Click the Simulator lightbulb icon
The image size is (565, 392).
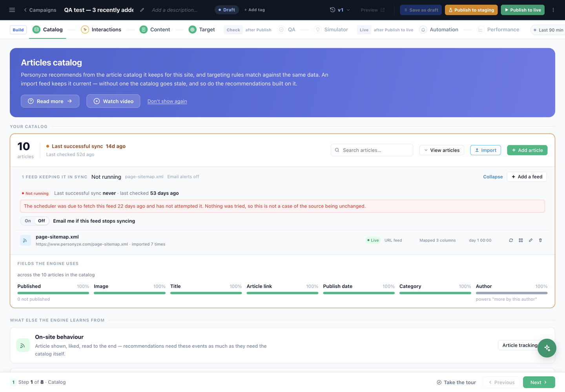pos(318,30)
